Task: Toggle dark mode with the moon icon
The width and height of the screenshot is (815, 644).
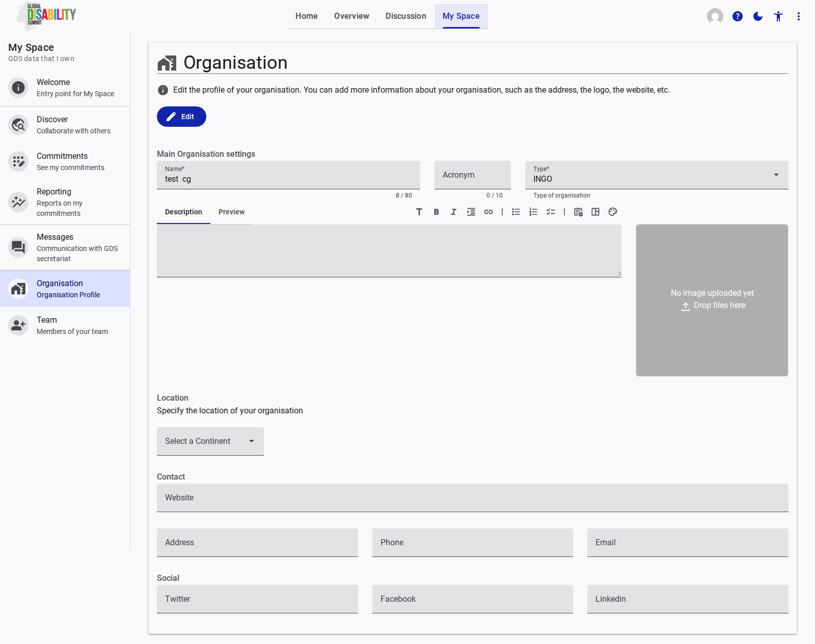Action: (757, 16)
